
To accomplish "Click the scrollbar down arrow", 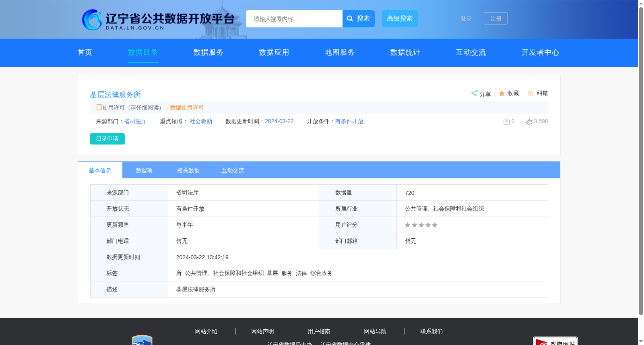I will click(x=641, y=342).
